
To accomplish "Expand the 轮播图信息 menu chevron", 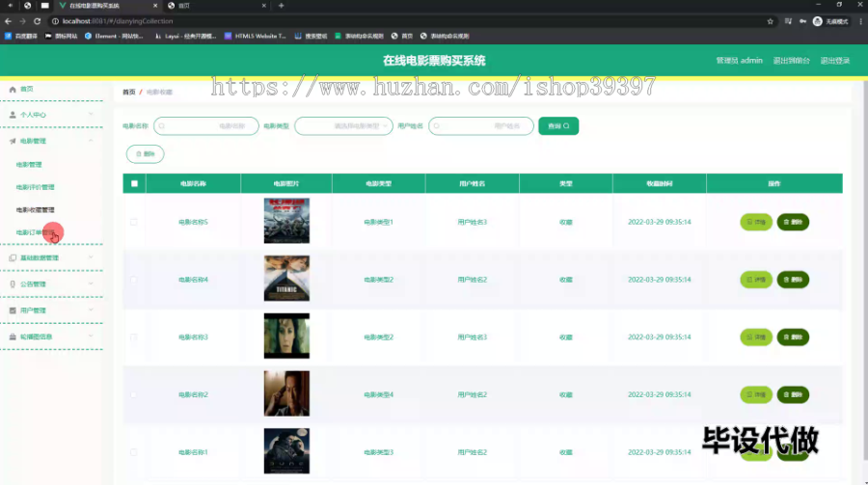I will 91,337.
